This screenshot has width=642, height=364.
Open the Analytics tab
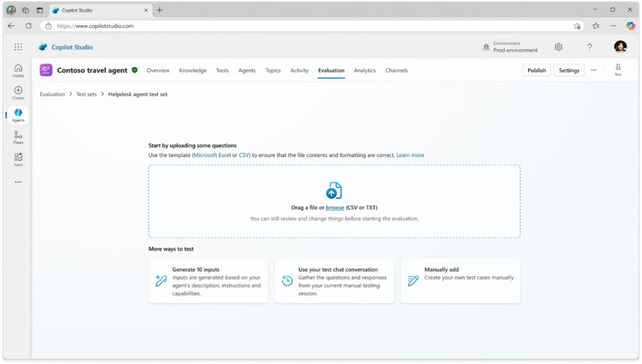(365, 70)
